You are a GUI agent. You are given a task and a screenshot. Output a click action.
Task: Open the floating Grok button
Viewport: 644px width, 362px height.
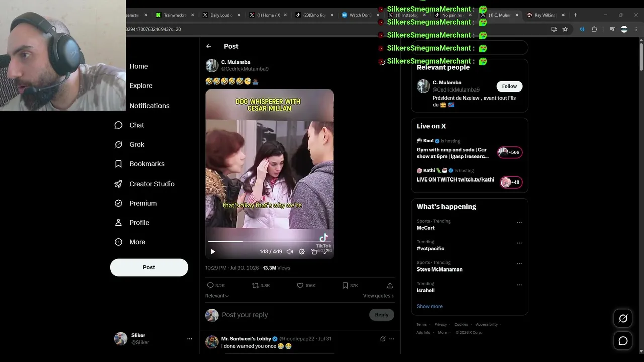point(623,318)
